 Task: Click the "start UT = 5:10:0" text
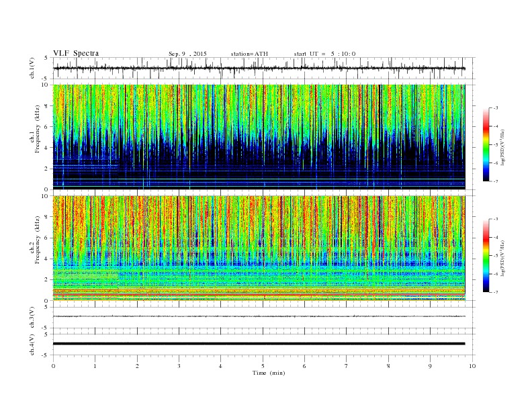324,54
